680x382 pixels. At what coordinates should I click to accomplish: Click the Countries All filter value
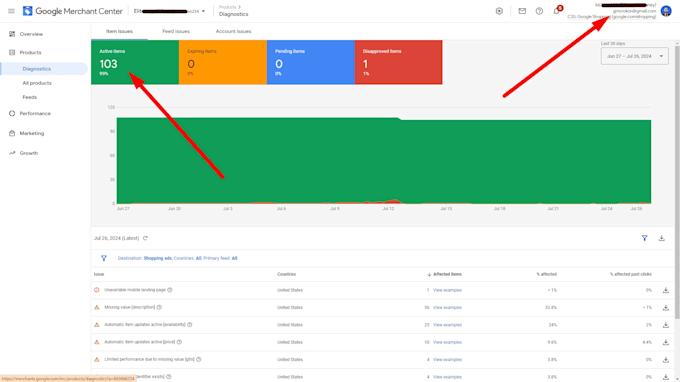click(x=199, y=258)
